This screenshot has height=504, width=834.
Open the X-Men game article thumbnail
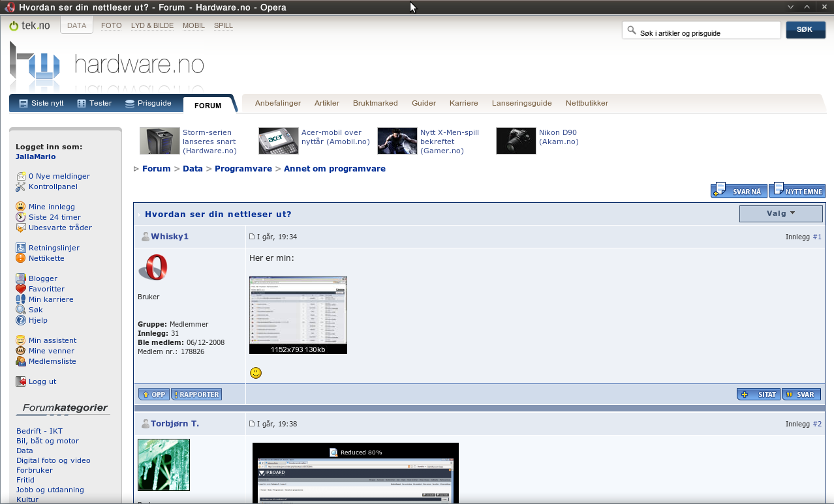click(x=397, y=141)
